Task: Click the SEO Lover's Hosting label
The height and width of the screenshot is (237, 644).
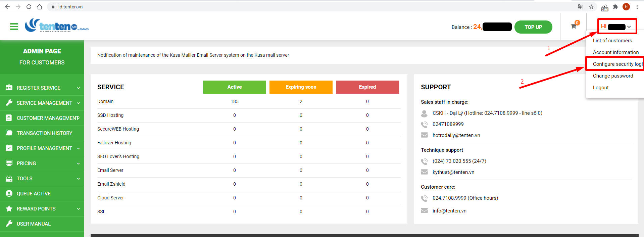Action: coord(118,156)
